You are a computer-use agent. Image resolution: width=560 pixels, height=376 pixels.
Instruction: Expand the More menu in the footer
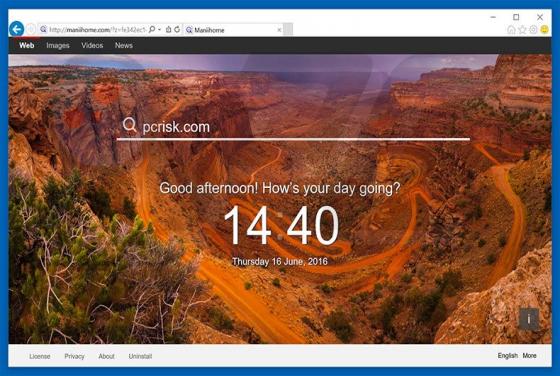pyautogui.click(x=529, y=356)
